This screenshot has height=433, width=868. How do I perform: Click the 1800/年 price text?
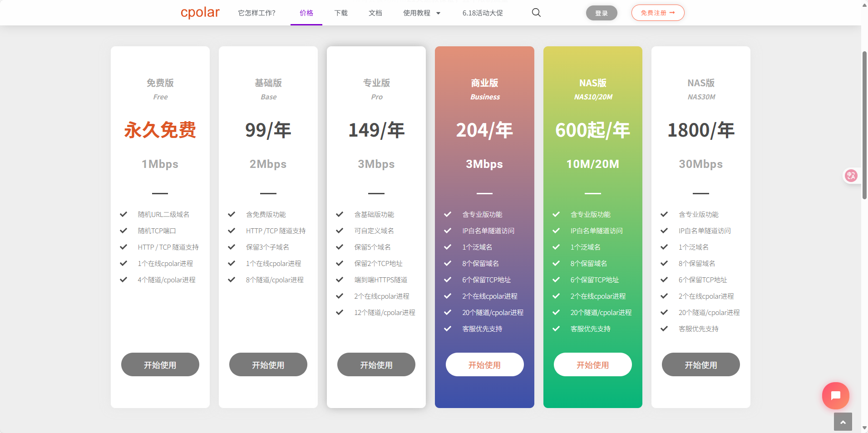(701, 130)
